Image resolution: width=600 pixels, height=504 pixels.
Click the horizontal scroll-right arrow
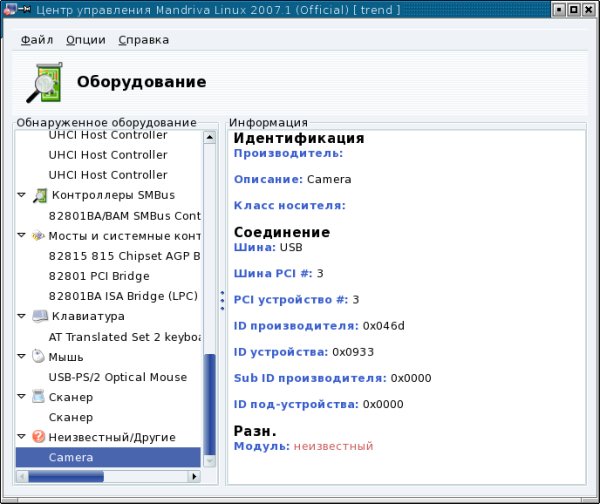(x=194, y=476)
